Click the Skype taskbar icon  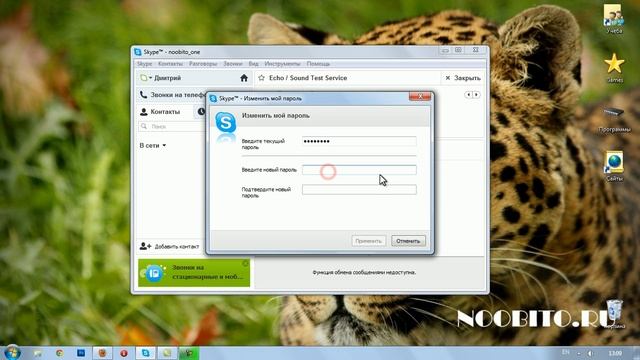pyautogui.click(x=146, y=353)
